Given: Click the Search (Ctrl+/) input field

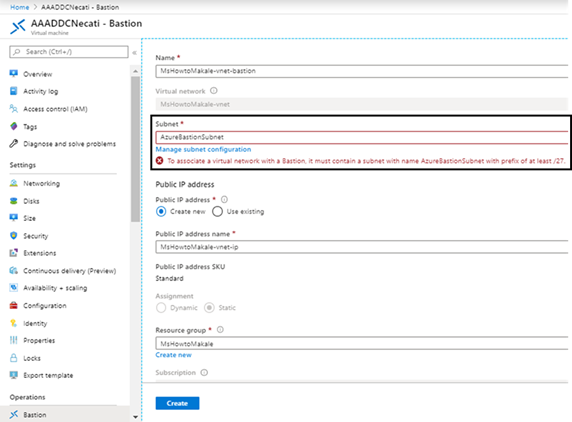Looking at the screenshot, I should pyautogui.click(x=69, y=52).
